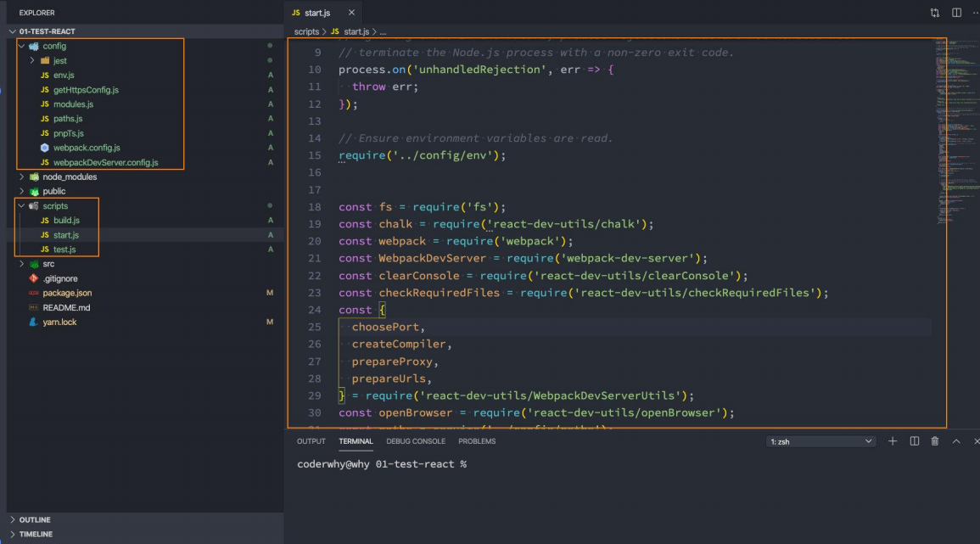Create a new terminal with plus icon

(x=893, y=441)
